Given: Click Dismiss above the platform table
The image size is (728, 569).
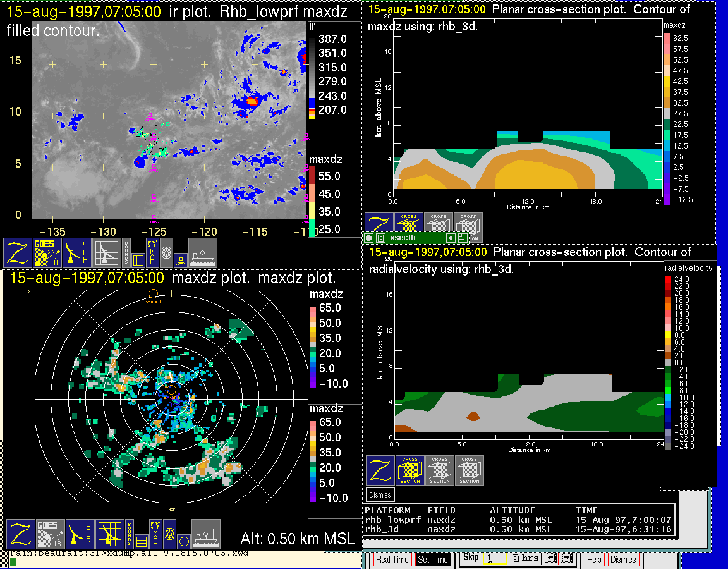Looking at the screenshot, I should (380, 494).
